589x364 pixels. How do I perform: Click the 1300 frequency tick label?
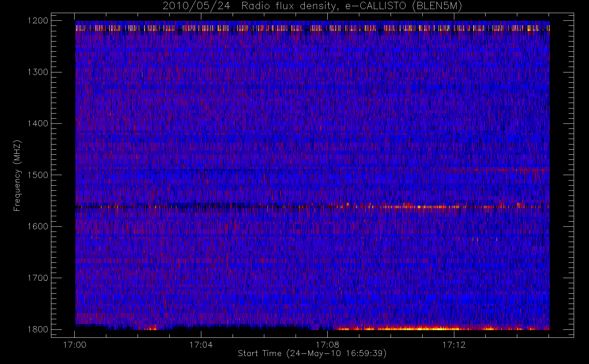click(x=38, y=72)
